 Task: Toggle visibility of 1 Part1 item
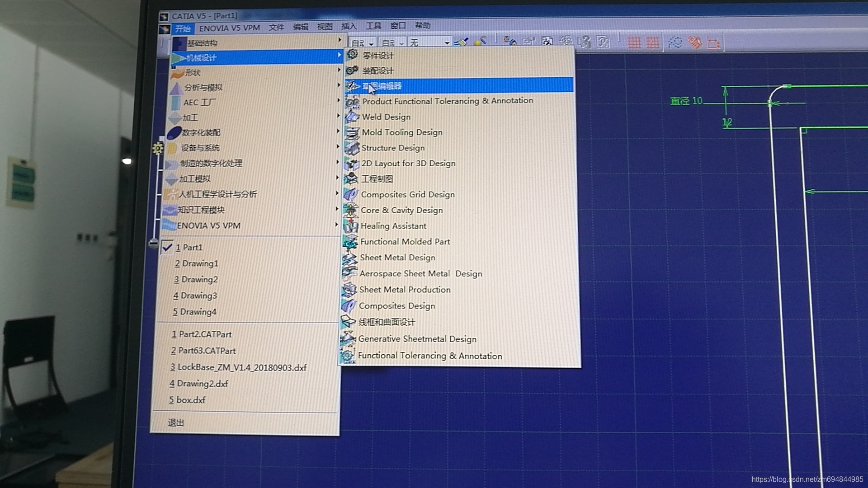coord(167,247)
